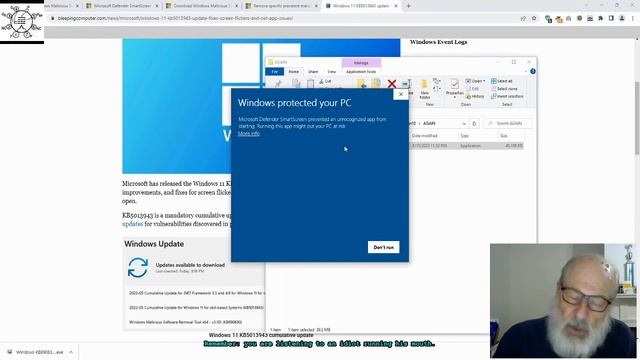Close the Windows 11 KB5013943 browser tab
The width and height of the screenshot is (640, 360).
pos(396,6)
